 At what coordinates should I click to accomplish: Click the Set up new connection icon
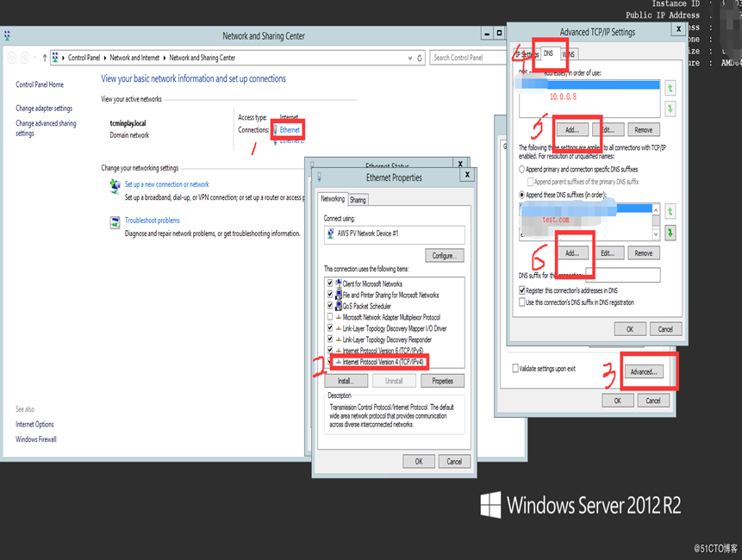point(115,186)
